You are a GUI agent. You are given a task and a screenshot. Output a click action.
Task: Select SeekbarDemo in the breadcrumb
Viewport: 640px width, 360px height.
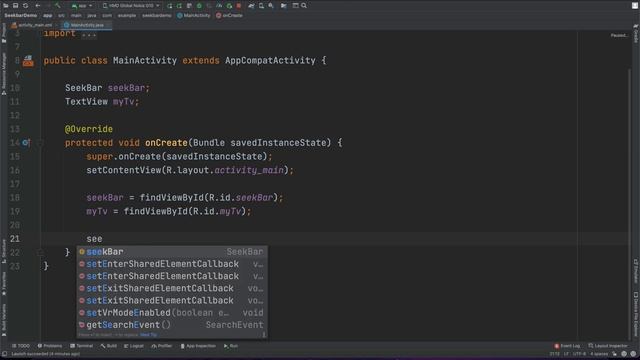[x=21, y=16]
